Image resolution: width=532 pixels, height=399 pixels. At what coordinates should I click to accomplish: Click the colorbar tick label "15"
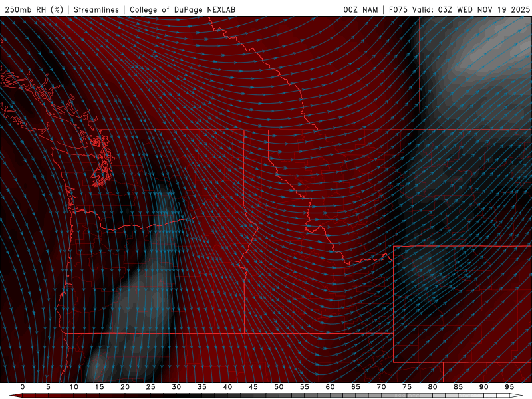tap(99, 387)
